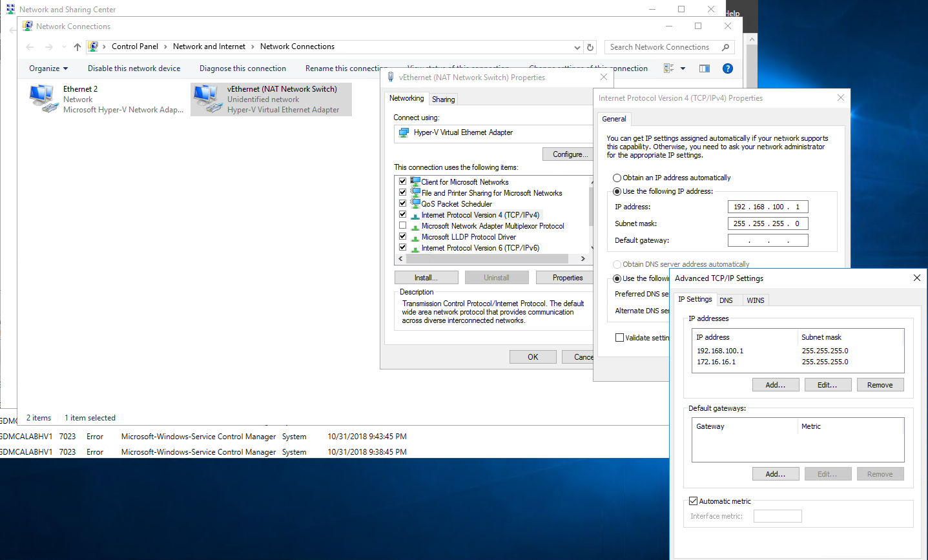The height and width of the screenshot is (560, 928).
Task: Click the Client for Microsoft Networks icon
Action: tap(415, 181)
